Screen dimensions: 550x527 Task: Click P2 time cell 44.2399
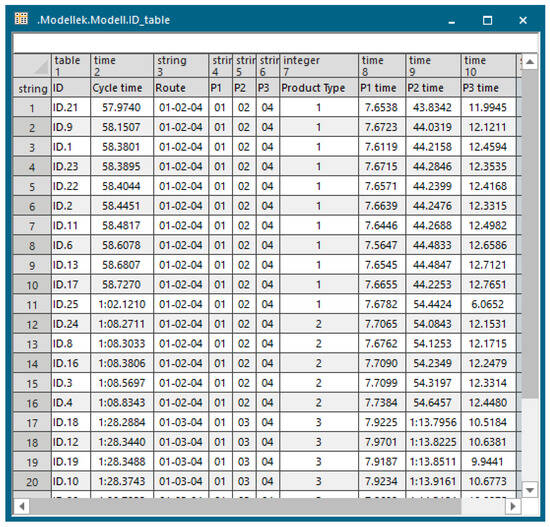[x=433, y=186]
